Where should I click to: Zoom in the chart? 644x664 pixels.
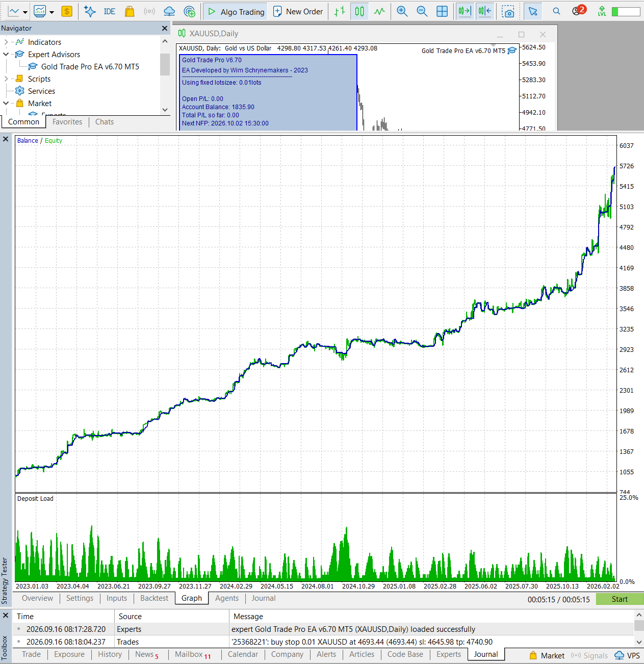tap(402, 11)
